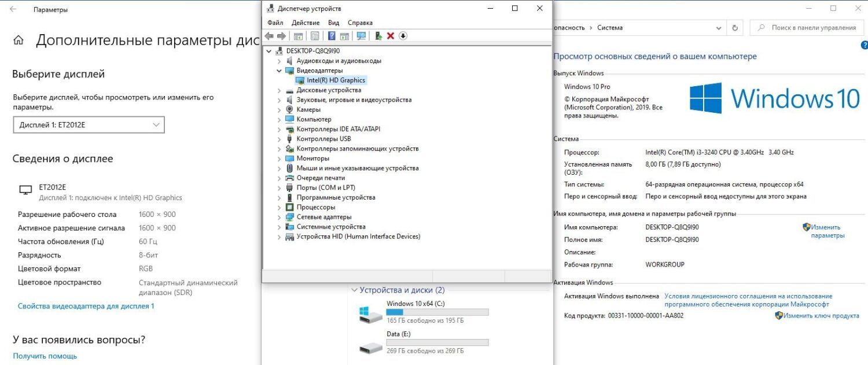
Task: Open the Вид menu in Device Manager
Action: 333,23
